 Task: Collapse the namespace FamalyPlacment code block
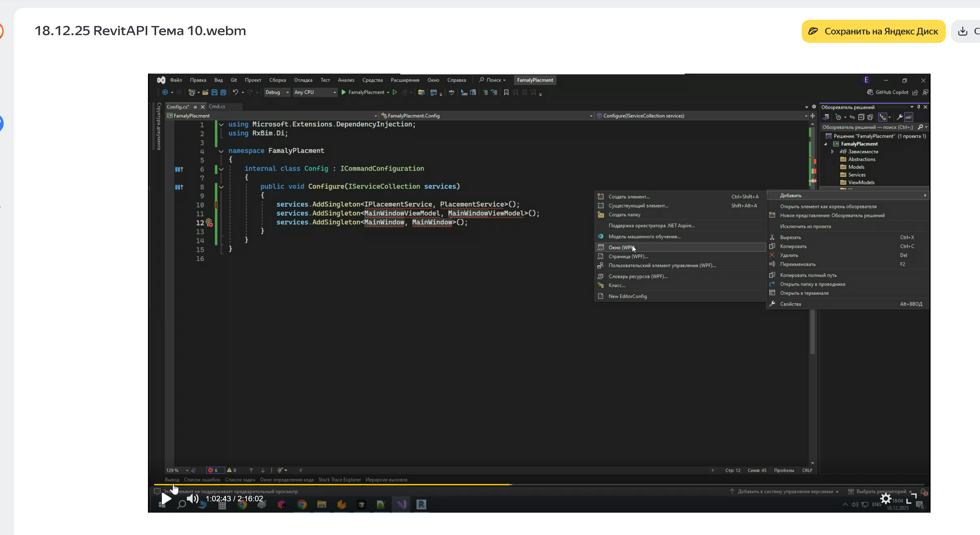click(221, 151)
